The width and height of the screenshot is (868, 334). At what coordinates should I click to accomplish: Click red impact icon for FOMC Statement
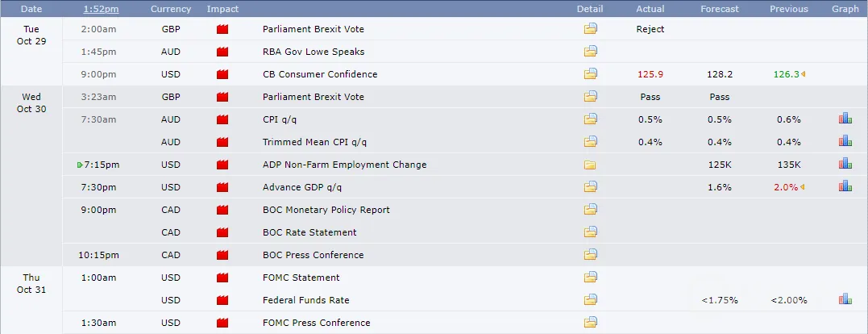(222, 278)
